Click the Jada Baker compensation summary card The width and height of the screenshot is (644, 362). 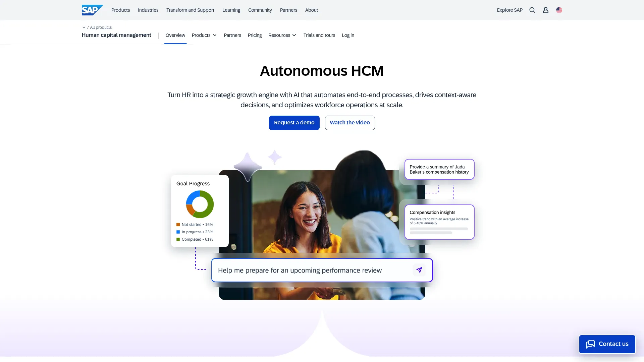click(439, 169)
